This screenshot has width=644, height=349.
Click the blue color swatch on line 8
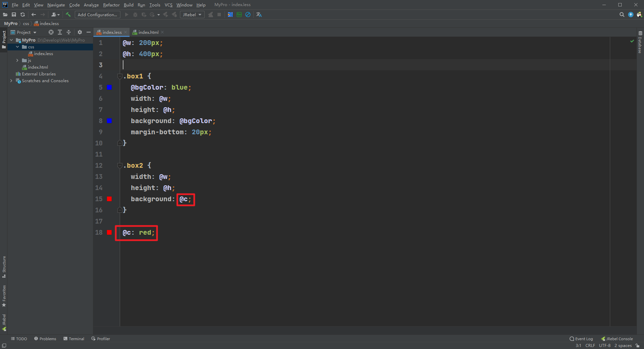[x=109, y=121]
